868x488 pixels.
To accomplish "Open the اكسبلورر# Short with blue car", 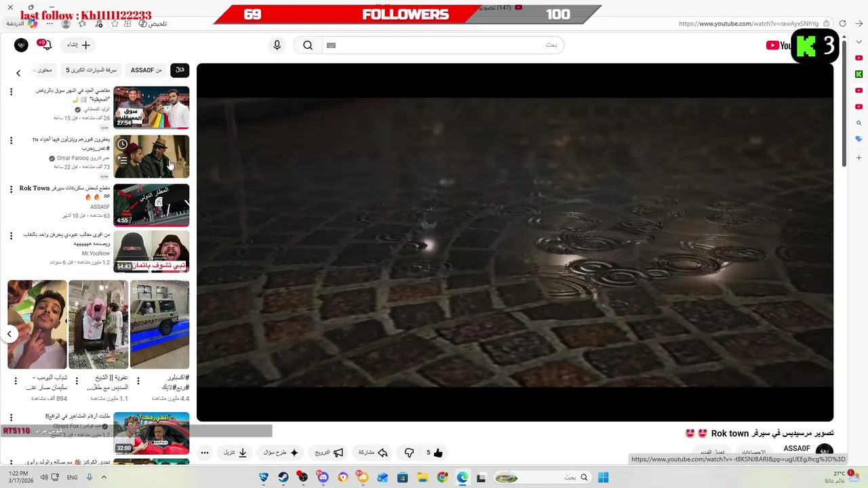I will click(x=159, y=324).
